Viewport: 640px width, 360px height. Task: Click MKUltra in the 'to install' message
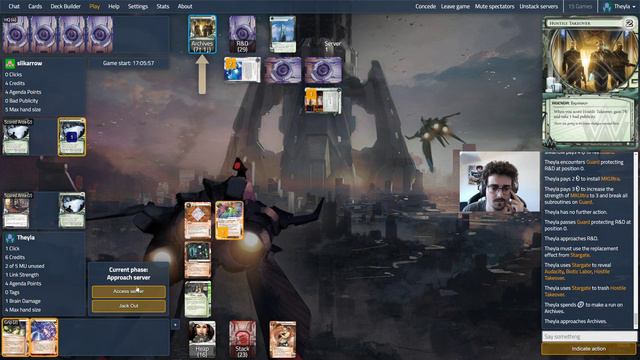pyautogui.click(x=610, y=179)
